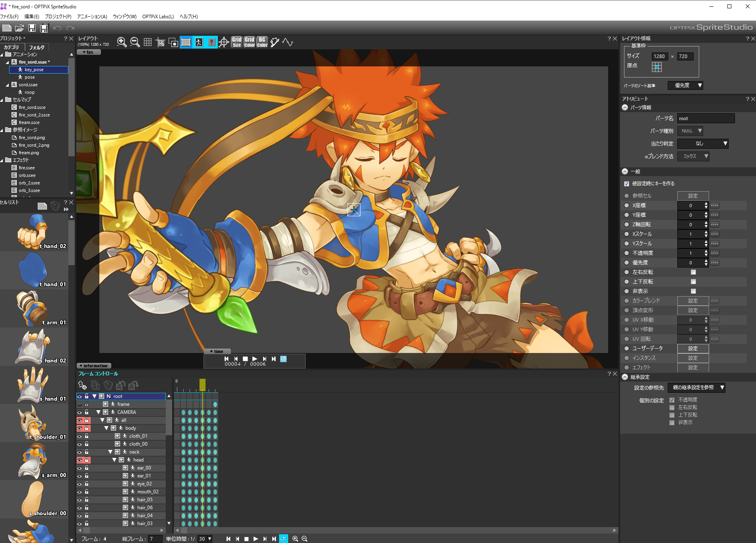This screenshot has width=756, height=543.
Task: Click the bottom bar jump-to-first-frame button
Action: point(228,539)
